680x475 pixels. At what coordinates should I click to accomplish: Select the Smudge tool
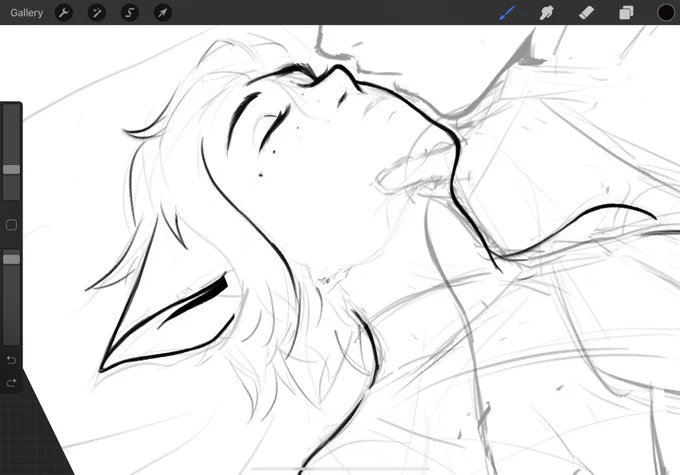(546, 13)
